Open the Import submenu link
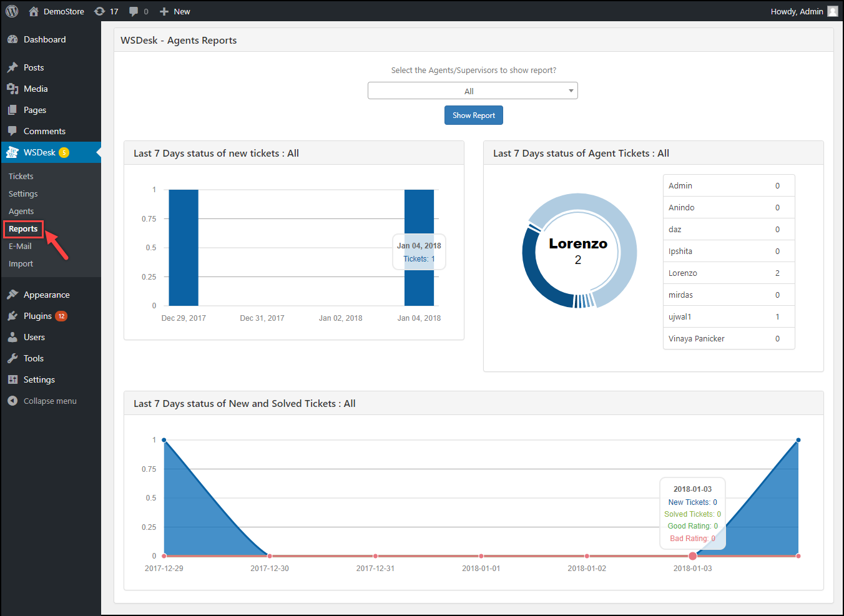This screenshot has width=844, height=616. [21, 263]
